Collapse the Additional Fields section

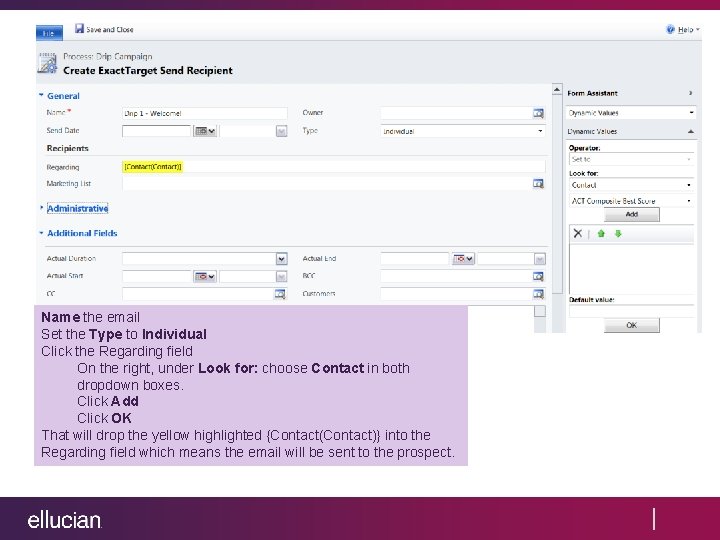pyautogui.click(x=41, y=233)
